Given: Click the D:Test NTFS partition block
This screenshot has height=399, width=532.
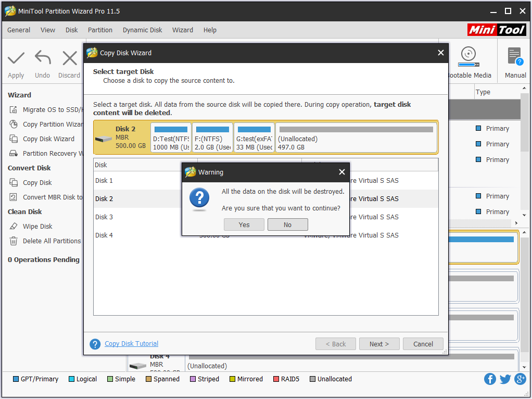Looking at the screenshot, I should click(171, 138).
